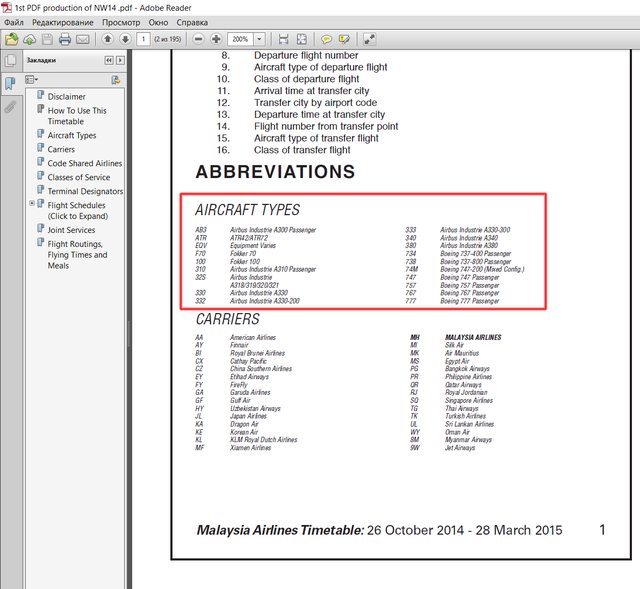This screenshot has height=589, width=640.
Task: Switch to read mode with expand icon
Action: click(369, 39)
